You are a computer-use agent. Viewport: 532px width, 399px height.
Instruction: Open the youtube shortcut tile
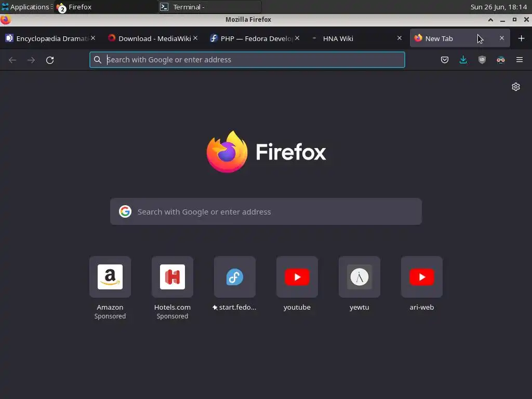[x=297, y=277]
